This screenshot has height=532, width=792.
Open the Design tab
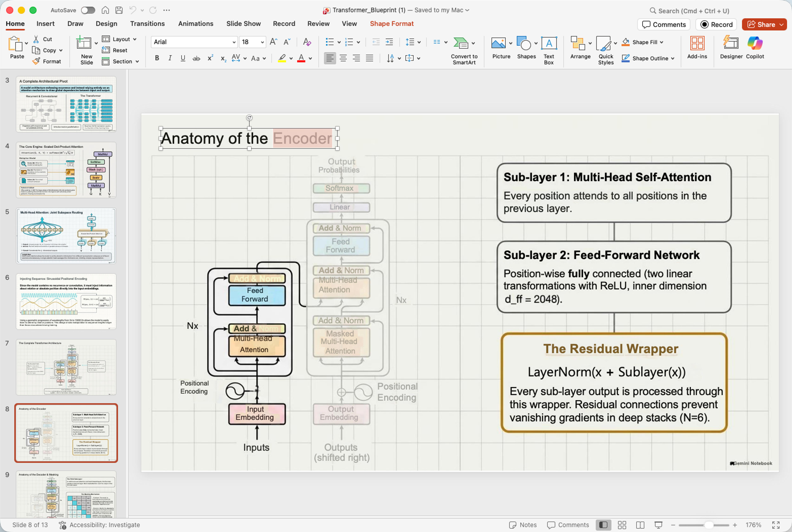click(106, 23)
